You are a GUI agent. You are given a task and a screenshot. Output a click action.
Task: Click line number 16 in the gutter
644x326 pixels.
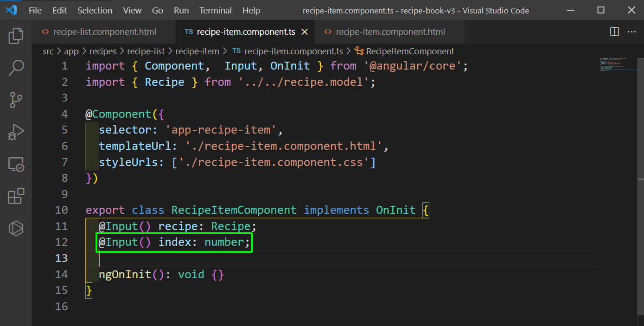pos(61,306)
